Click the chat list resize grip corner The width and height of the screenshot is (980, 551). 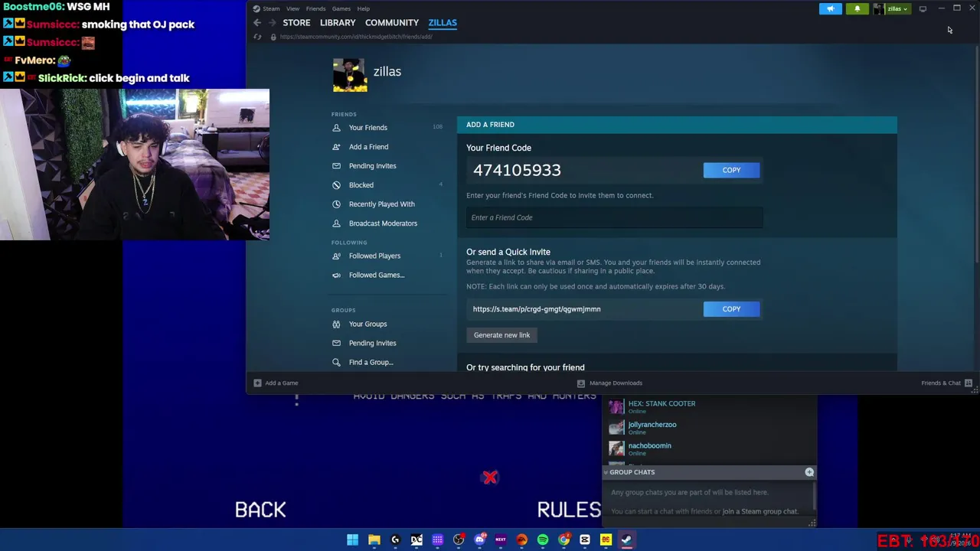point(812,523)
